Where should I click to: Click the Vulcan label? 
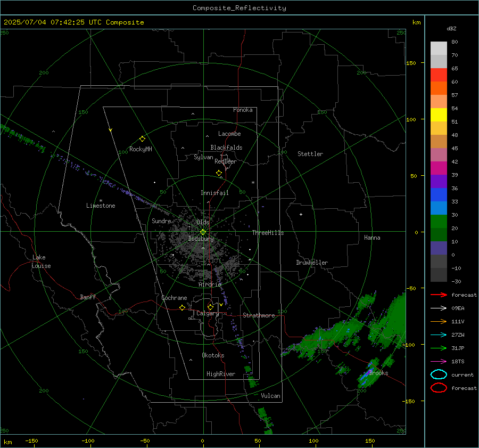coord(270,396)
